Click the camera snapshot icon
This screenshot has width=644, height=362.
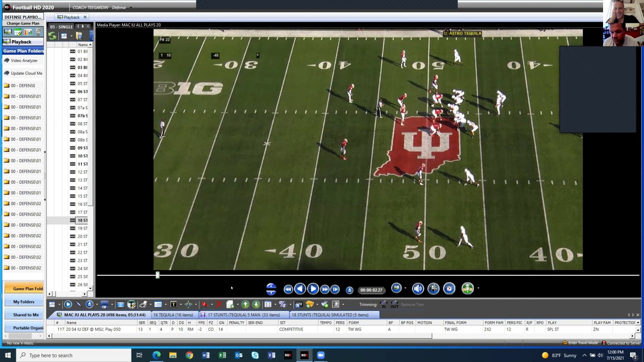click(x=433, y=289)
